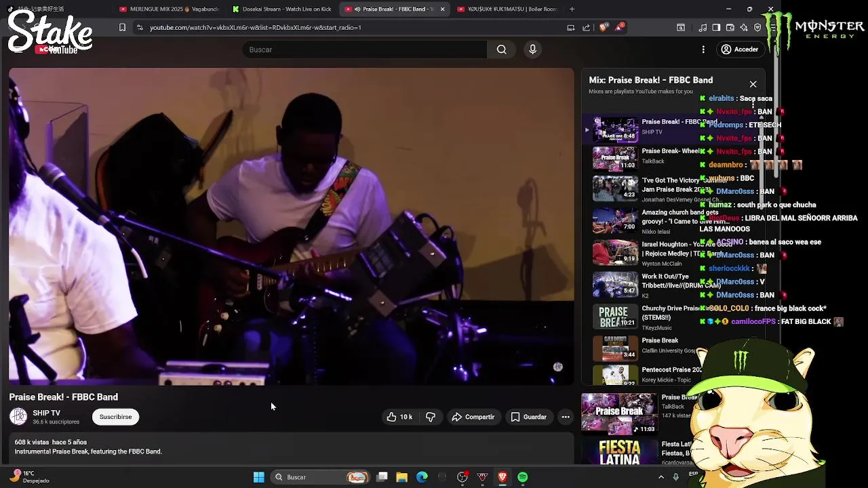Open Brave browser in taskbar
This screenshot has height=488, width=868.
coord(502,477)
